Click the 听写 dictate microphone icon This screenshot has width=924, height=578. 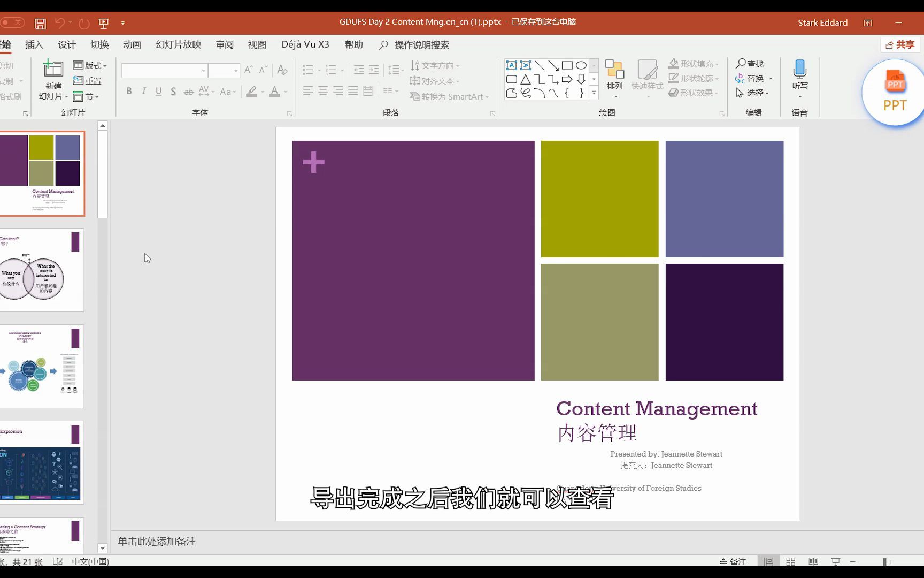[x=800, y=70]
